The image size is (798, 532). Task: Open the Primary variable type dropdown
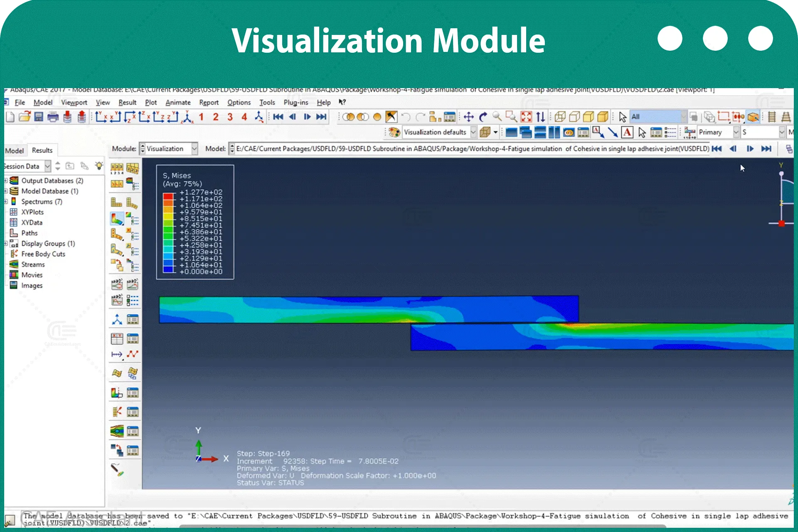point(719,132)
